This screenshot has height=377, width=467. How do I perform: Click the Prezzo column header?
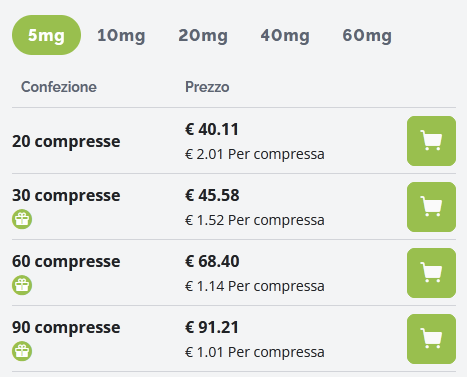[207, 87]
